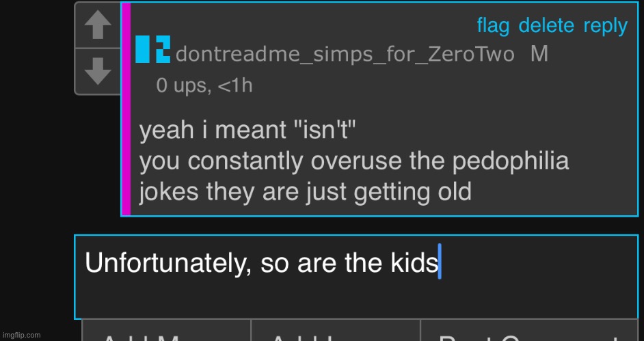Open the dontreadme_simps_for_ZeroTwo profile
The image size is (644, 341).
[345, 55]
